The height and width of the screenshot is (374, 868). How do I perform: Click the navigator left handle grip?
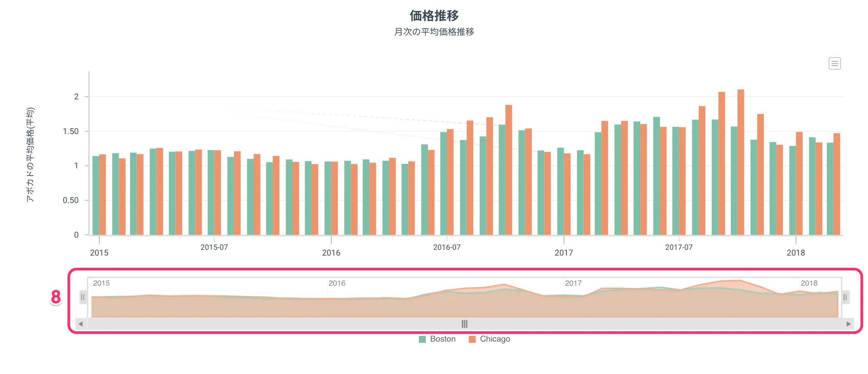click(x=83, y=297)
